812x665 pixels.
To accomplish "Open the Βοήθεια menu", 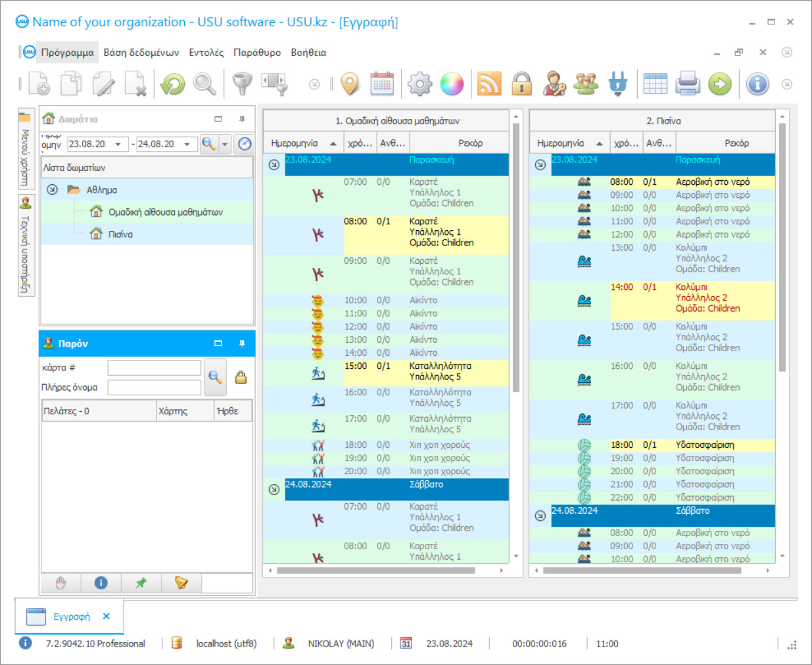I will 308,52.
